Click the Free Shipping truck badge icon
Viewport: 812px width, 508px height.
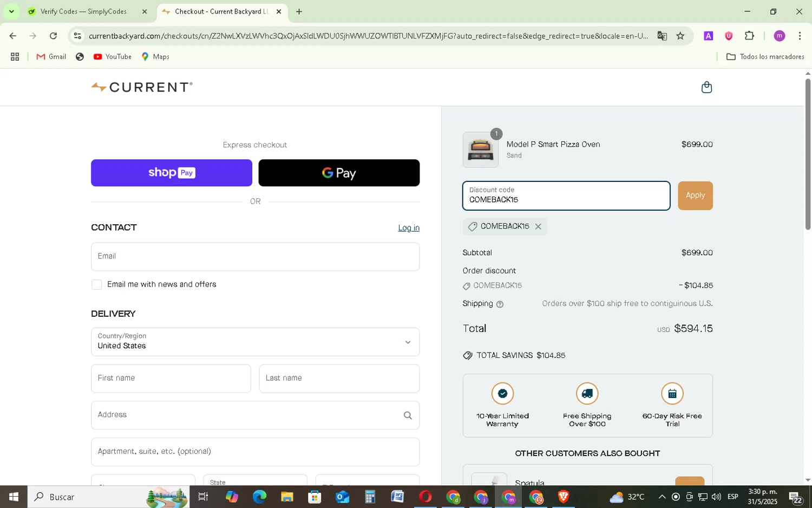point(587,394)
